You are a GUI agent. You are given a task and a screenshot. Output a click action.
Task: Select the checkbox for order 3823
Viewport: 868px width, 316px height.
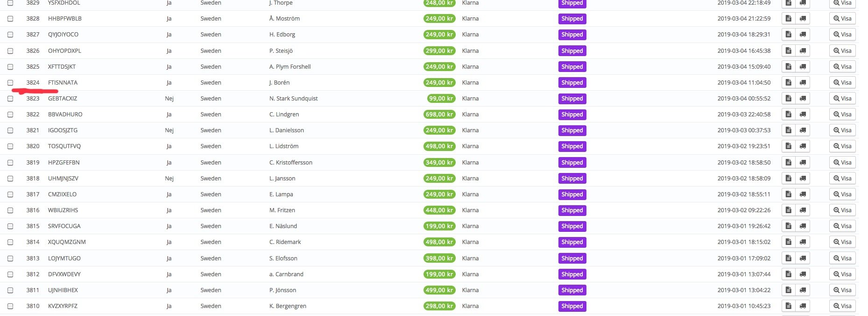[x=10, y=99]
